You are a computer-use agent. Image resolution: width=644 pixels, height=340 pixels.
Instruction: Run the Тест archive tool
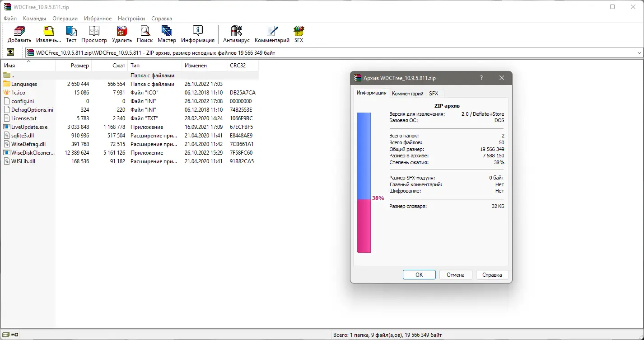point(71,34)
